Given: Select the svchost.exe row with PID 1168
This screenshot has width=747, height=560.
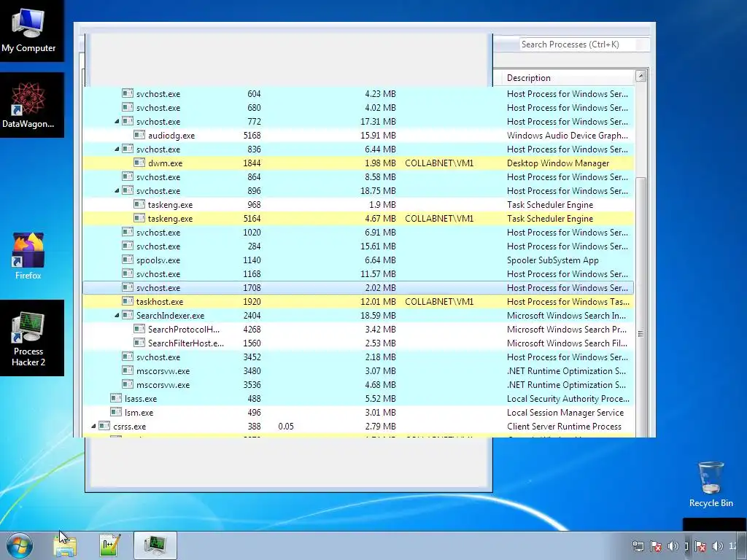Looking at the screenshot, I should click(358, 274).
